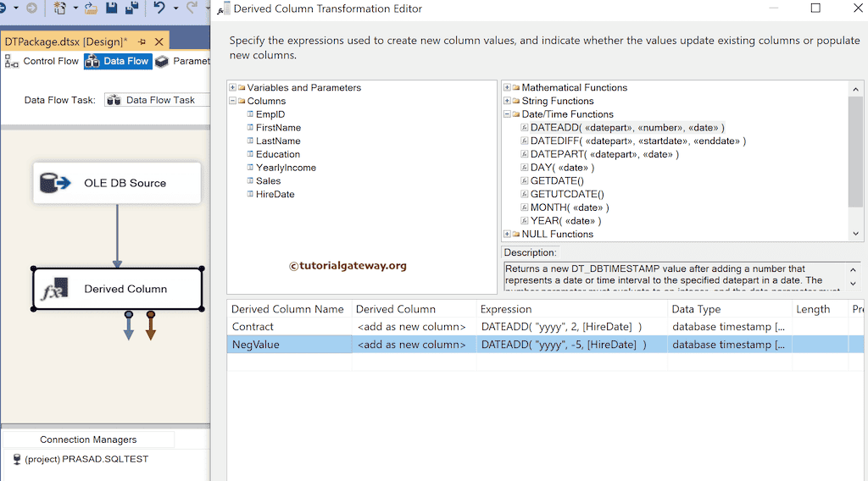Switch to the Parameters tab

tap(183, 61)
